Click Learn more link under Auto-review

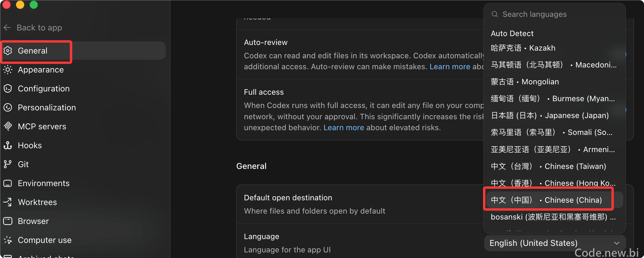[x=450, y=67]
